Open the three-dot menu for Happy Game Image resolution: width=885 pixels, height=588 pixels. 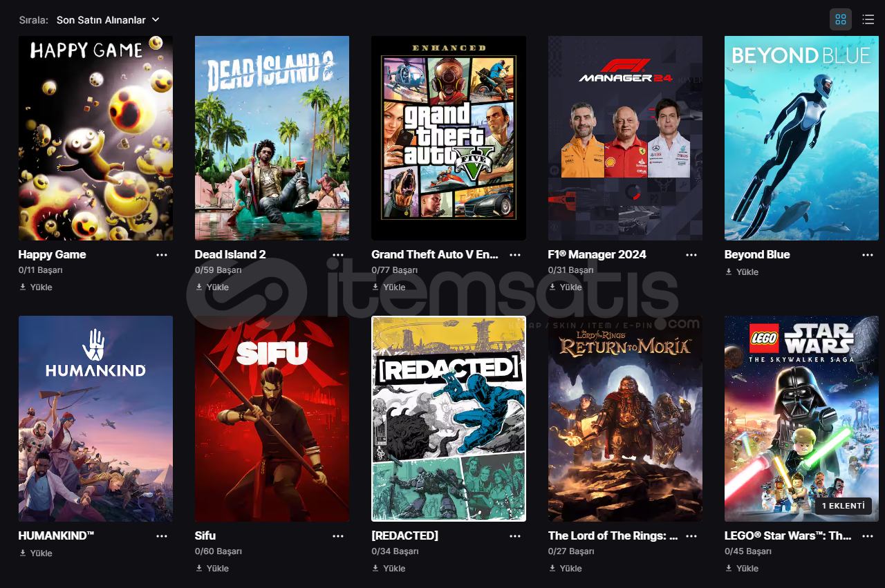[x=162, y=255]
